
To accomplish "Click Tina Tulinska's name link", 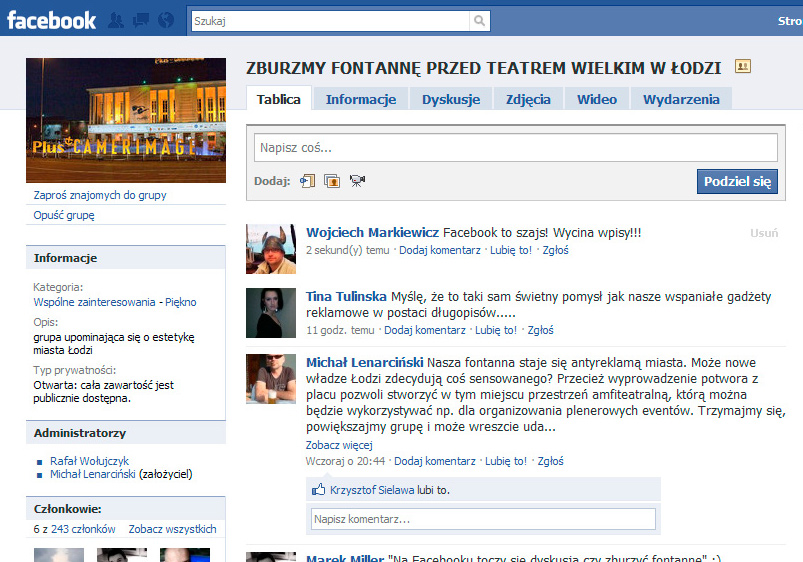I will pyautogui.click(x=346, y=297).
